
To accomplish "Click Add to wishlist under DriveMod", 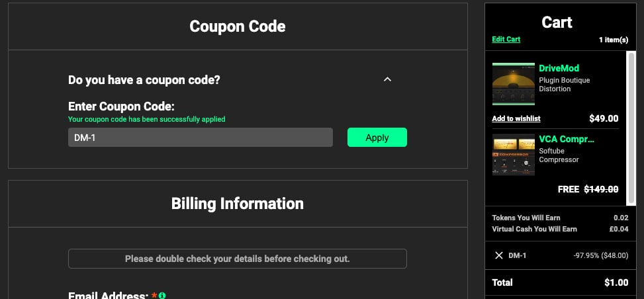I will (516, 118).
